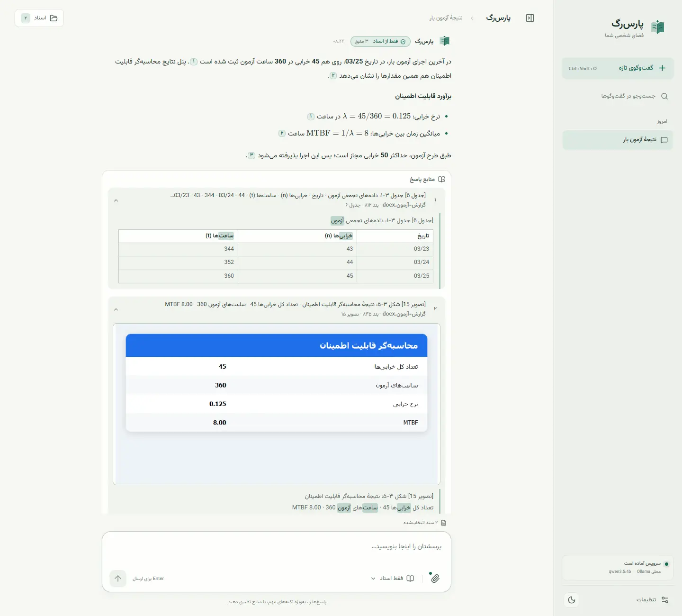
Task: Click citation marker ۱ after ثبت شده است
Action: tap(194, 62)
